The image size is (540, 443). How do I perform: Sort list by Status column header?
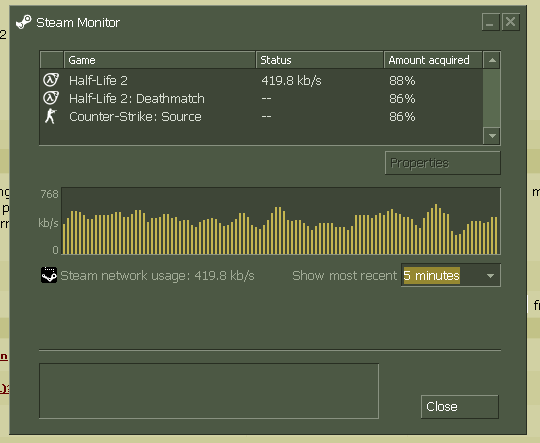point(319,60)
